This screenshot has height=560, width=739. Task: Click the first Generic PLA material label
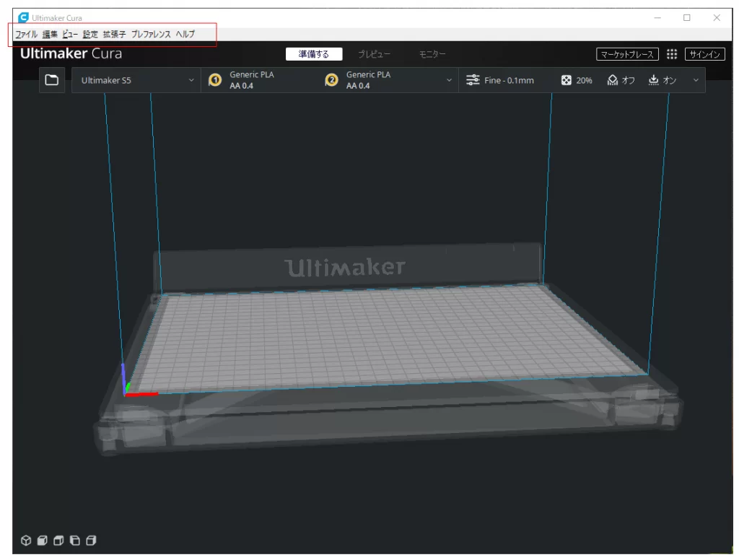coord(252,74)
